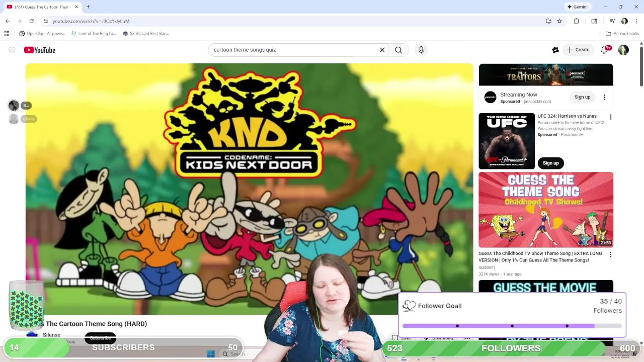
Task: Open YouTube notifications bell
Action: (x=604, y=50)
